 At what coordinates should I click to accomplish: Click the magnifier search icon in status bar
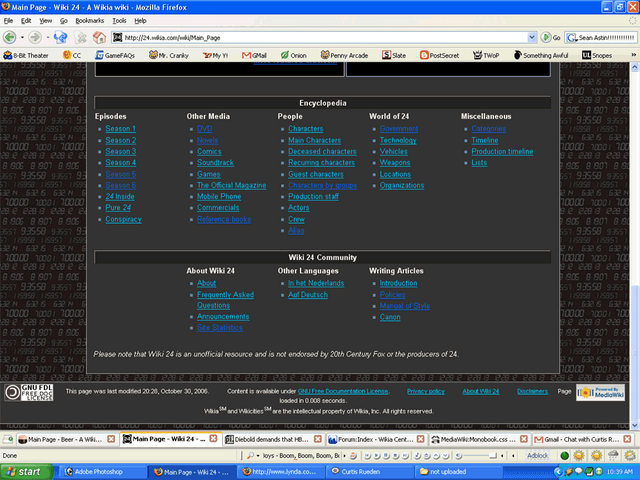[250, 456]
